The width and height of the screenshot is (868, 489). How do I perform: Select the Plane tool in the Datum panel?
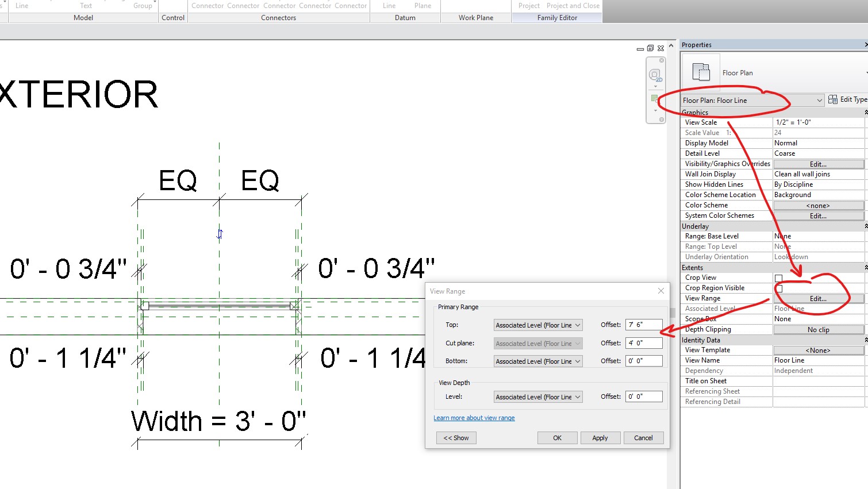coord(423,5)
